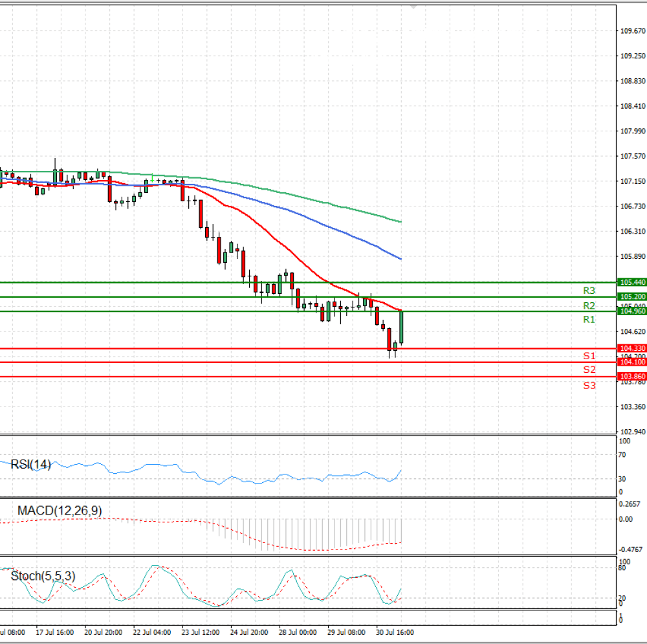Click the MACD scale value -0.4767
647x644 pixels.
[630, 550]
